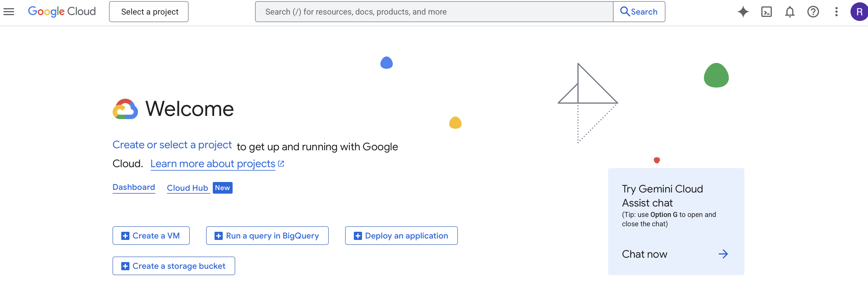Click the external link icon near Learn more

click(x=281, y=163)
